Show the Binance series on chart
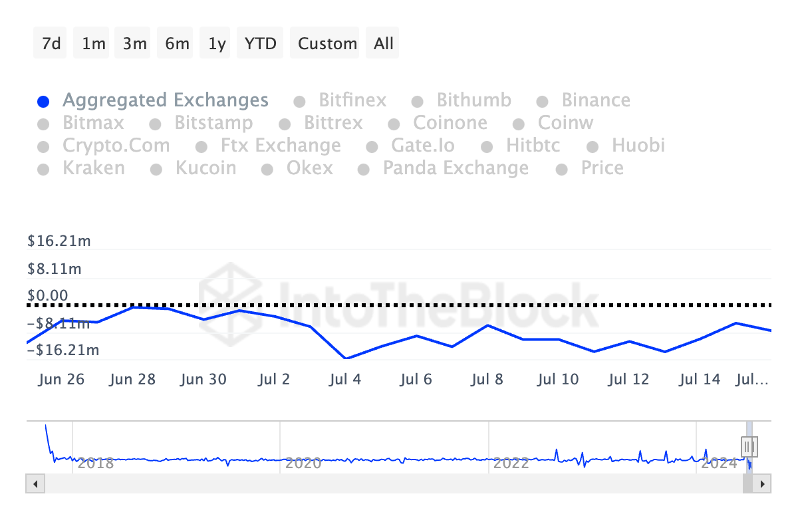The height and width of the screenshot is (532, 798). 543,102
